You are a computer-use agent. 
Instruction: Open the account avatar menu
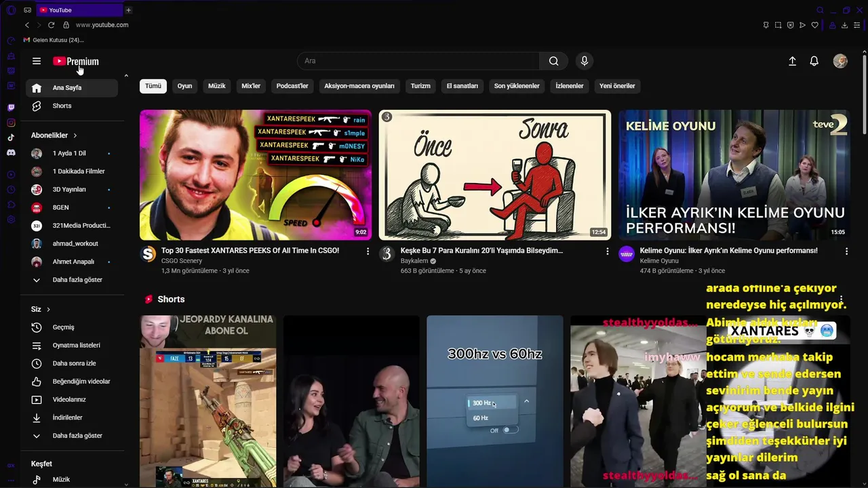pos(840,61)
